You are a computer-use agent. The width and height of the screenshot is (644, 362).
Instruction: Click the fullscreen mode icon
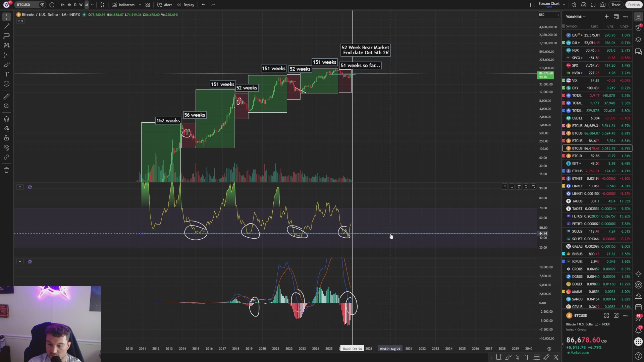(593, 5)
